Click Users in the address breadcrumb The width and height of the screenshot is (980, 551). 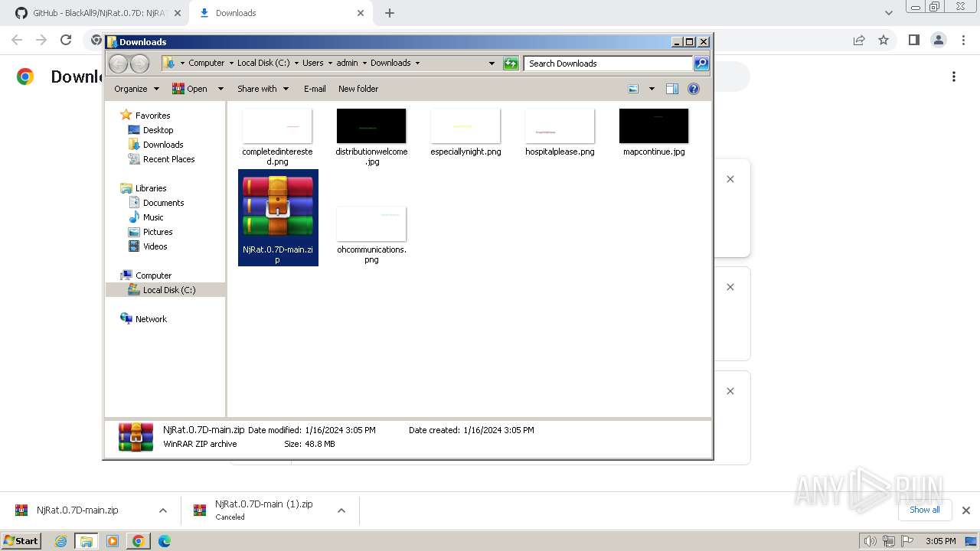point(312,64)
